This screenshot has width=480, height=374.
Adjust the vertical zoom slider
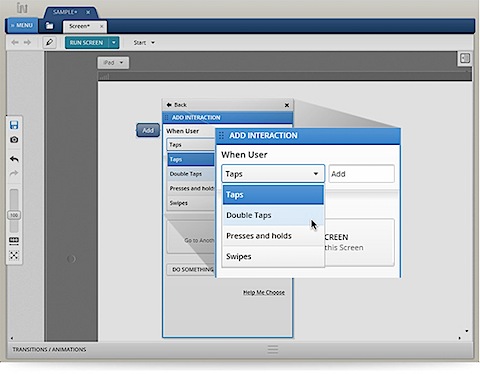point(14,211)
